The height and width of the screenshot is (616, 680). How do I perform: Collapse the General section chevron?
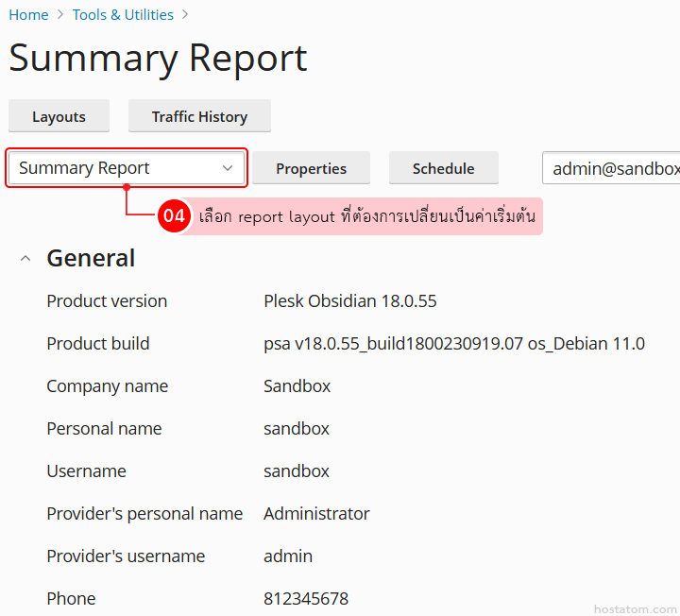tap(25, 259)
